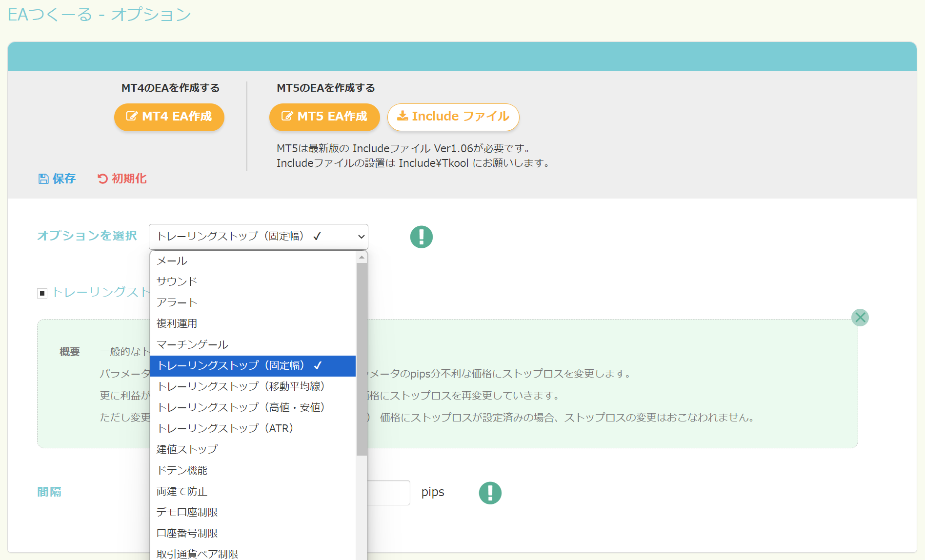Choose トレーリングストップ（移動平均線） option

[241, 386]
